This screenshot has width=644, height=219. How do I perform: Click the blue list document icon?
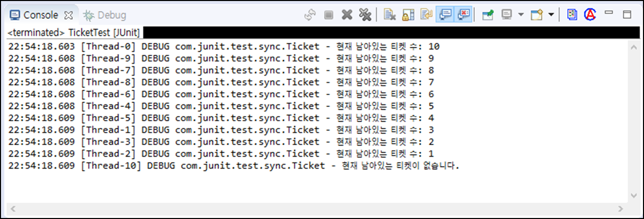click(x=572, y=15)
